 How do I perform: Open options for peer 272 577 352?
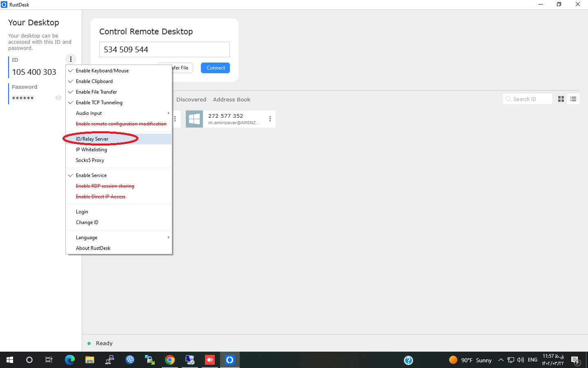point(270,119)
